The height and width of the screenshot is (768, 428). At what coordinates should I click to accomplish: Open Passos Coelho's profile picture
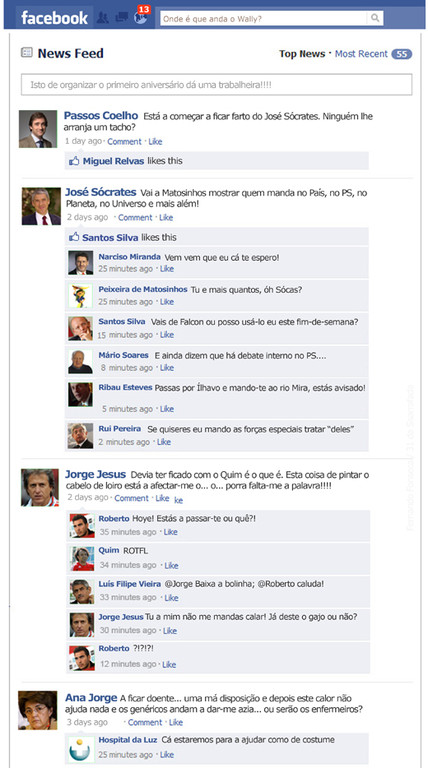point(38,129)
